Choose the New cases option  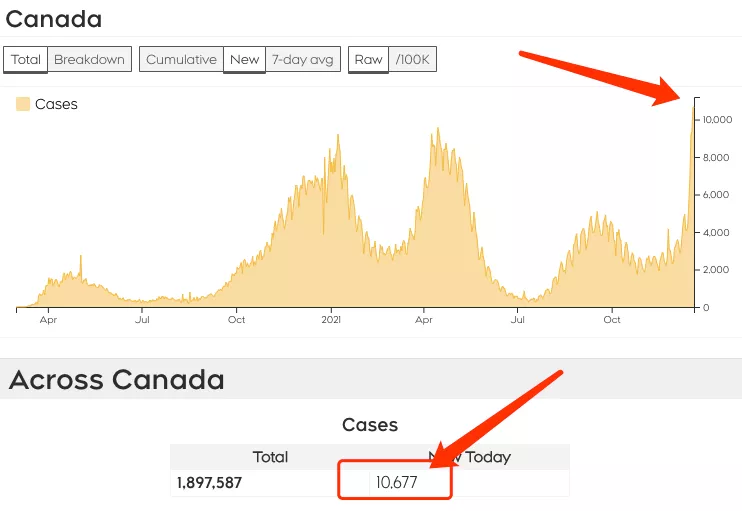pyautogui.click(x=244, y=59)
